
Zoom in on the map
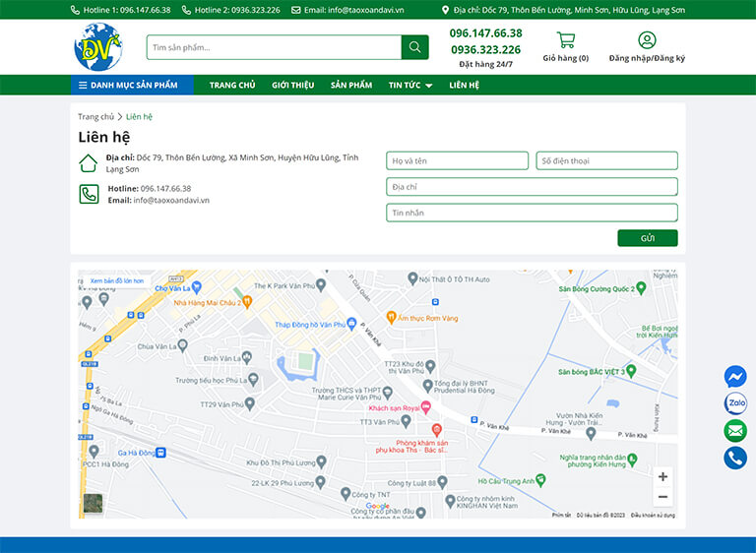[x=662, y=476]
